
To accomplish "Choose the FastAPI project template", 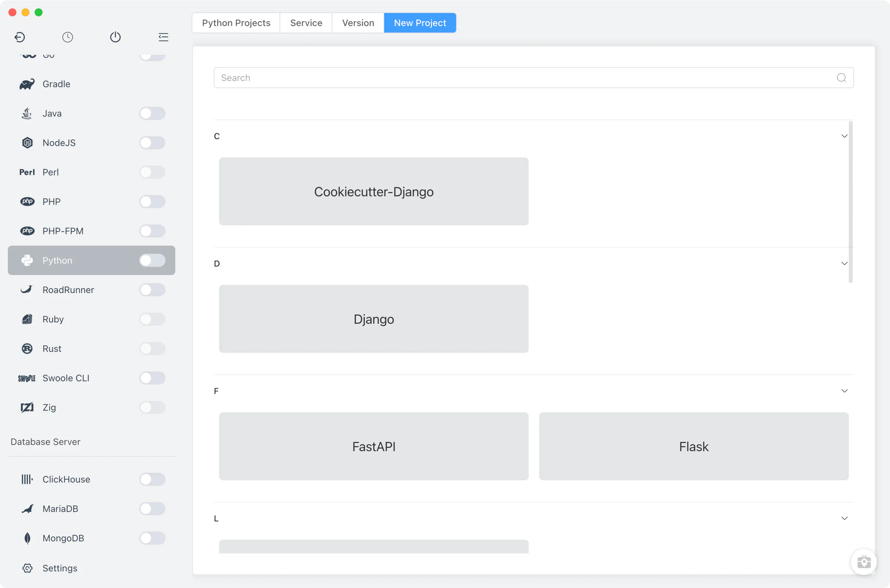I will point(374,446).
